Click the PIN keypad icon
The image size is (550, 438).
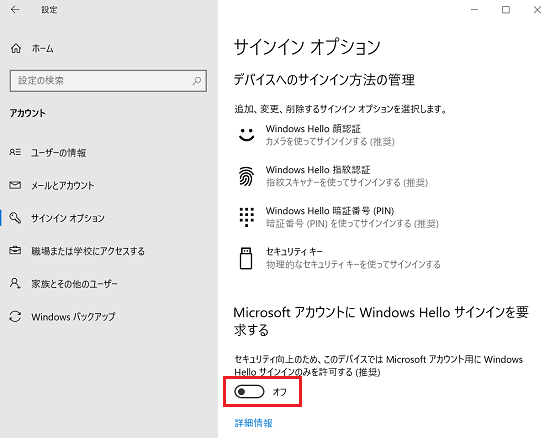247,217
